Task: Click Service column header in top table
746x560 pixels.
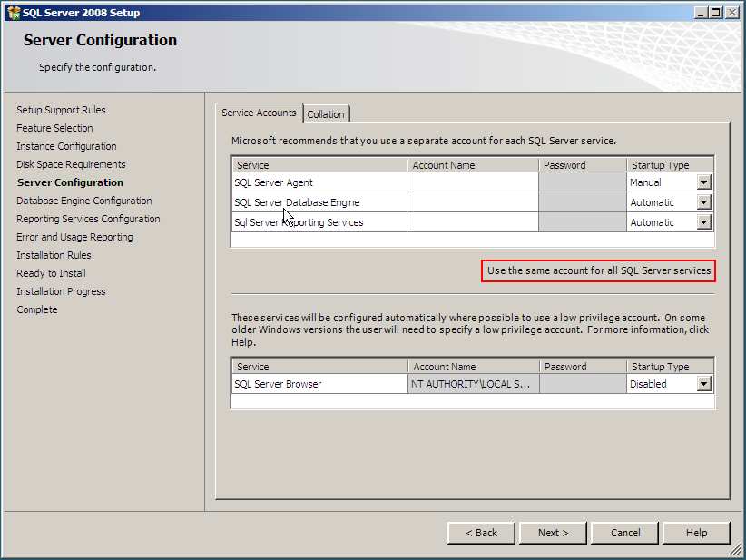Action: click(319, 165)
